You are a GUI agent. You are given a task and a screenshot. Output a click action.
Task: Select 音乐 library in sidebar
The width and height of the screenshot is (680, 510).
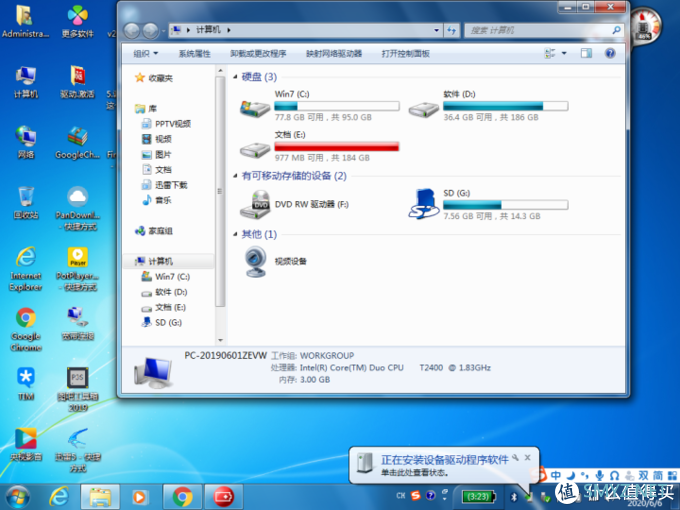coord(163,200)
